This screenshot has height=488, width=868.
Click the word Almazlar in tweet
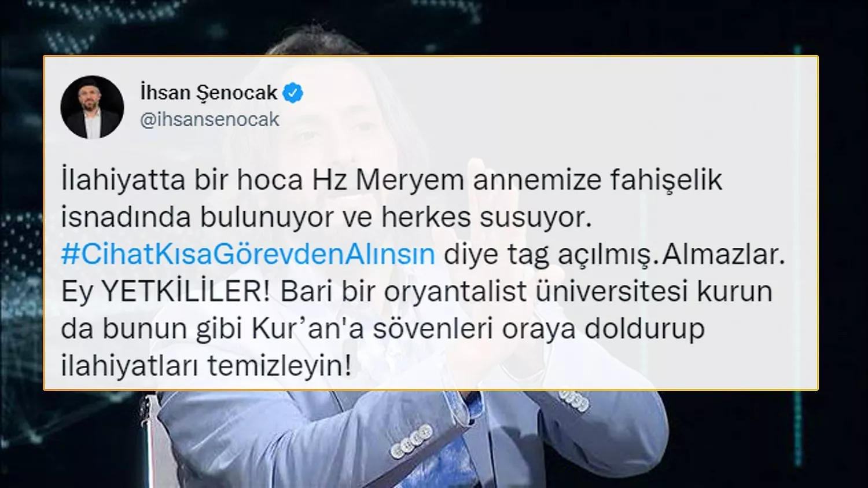pos(723,254)
